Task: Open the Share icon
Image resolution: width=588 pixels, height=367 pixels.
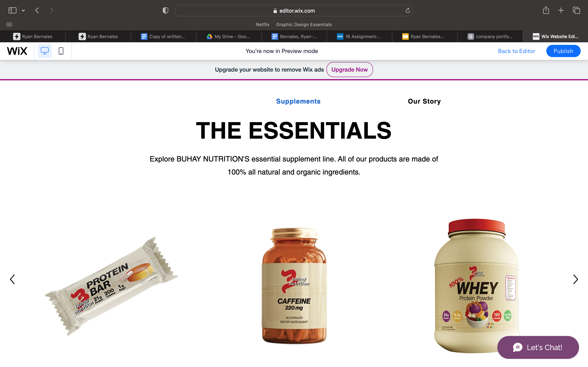Action: click(x=546, y=10)
